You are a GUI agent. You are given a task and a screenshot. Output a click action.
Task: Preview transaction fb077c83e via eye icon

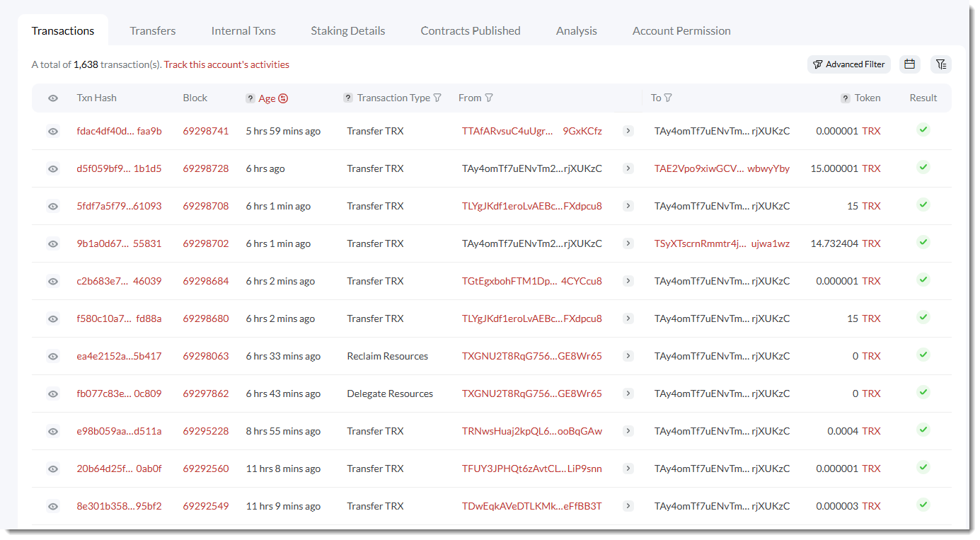click(53, 394)
